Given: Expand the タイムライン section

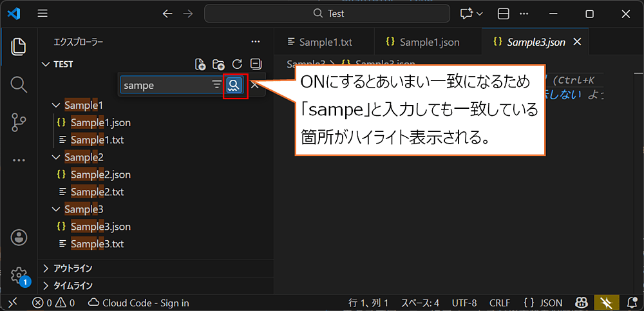Looking at the screenshot, I should coord(156,285).
